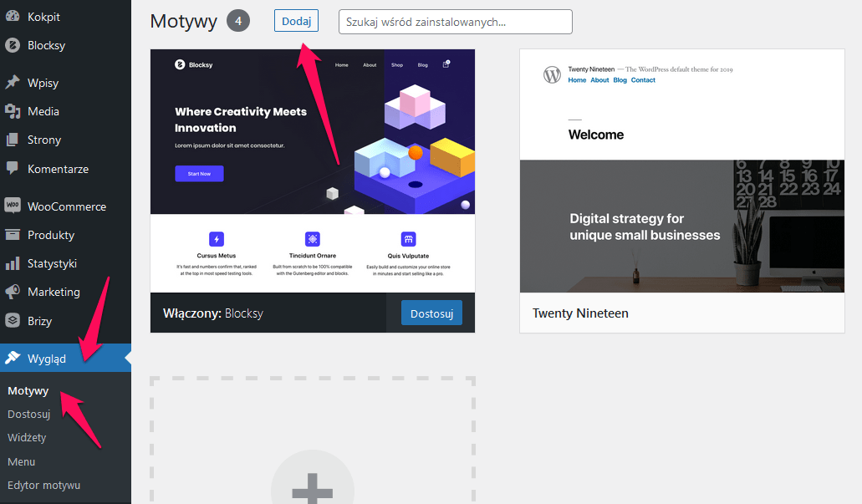Click the Komentarze speech bubble icon
Image resolution: width=862 pixels, height=504 pixels.
(13, 168)
